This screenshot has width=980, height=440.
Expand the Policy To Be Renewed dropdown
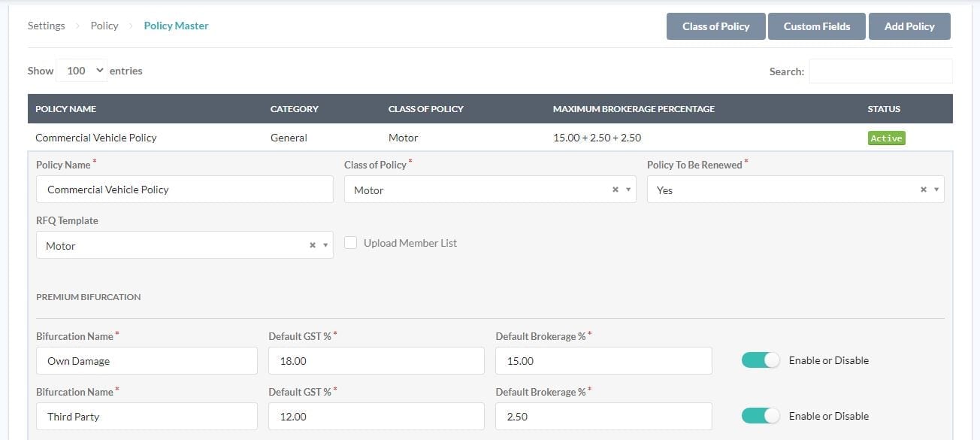click(936, 190)
